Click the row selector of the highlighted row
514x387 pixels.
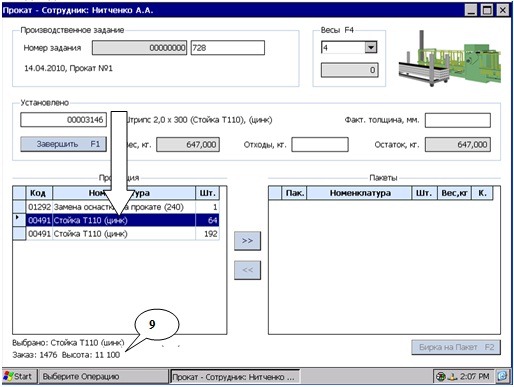[x=19, y=220]
